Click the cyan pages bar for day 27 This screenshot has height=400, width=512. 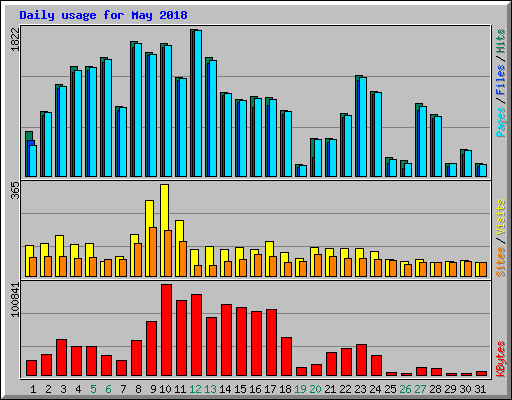(x=423, y=142)
